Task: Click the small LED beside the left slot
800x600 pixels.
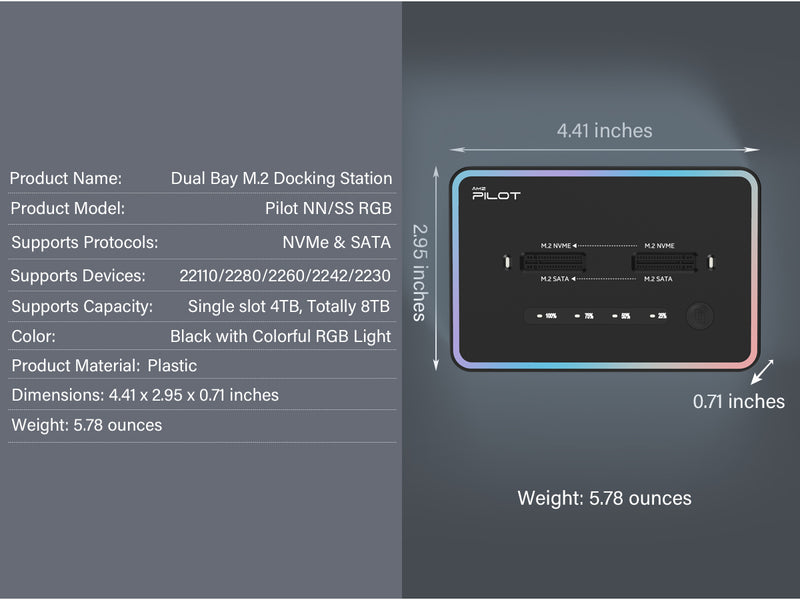Action: (507, 262)
